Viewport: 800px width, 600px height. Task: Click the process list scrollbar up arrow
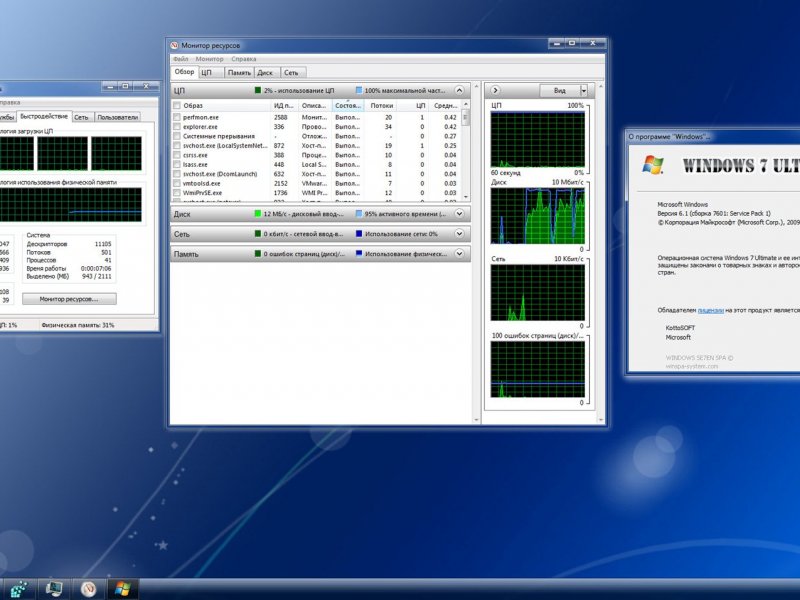coord(465,105)
